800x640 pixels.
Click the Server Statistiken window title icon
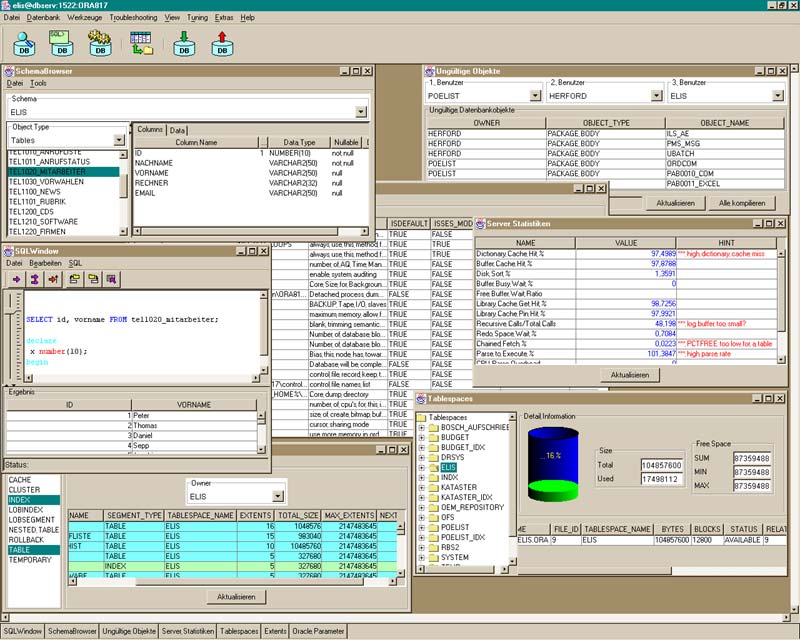(480, 224)
